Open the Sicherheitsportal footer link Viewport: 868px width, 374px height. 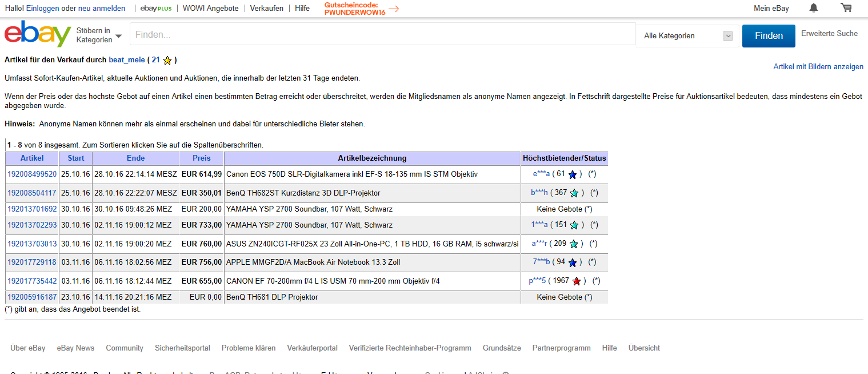182,348
